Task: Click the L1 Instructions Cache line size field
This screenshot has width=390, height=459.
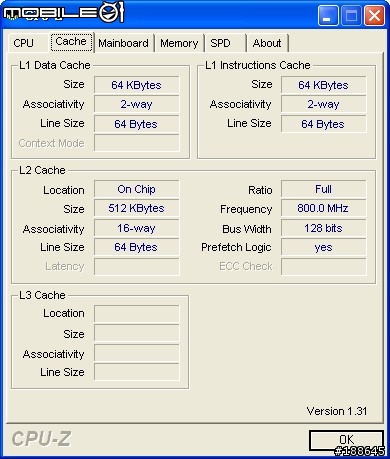Action: (323, 124)
